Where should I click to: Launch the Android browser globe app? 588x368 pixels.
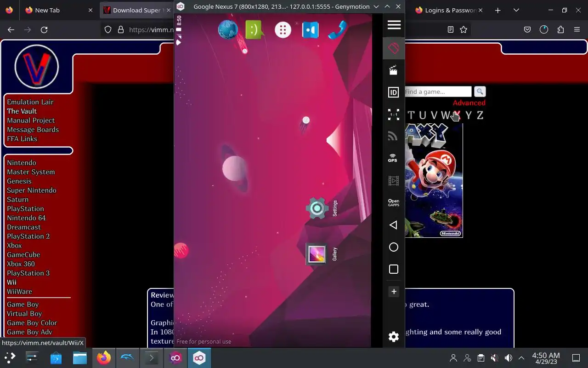click(228, 30)
